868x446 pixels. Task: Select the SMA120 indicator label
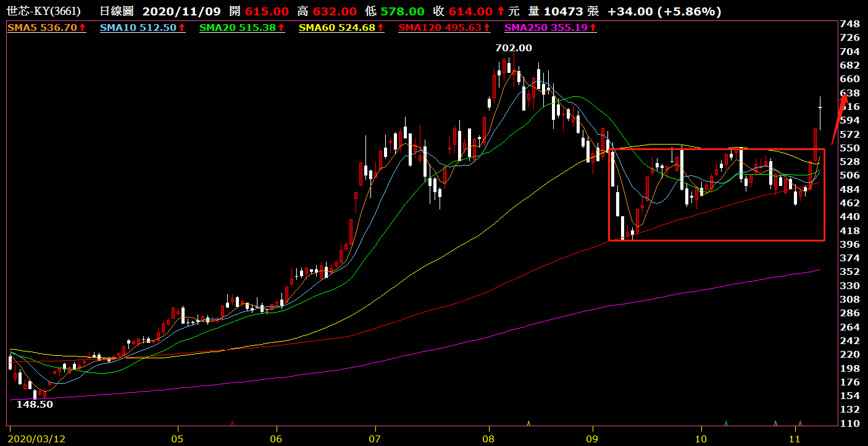click(x=440, y=28)
